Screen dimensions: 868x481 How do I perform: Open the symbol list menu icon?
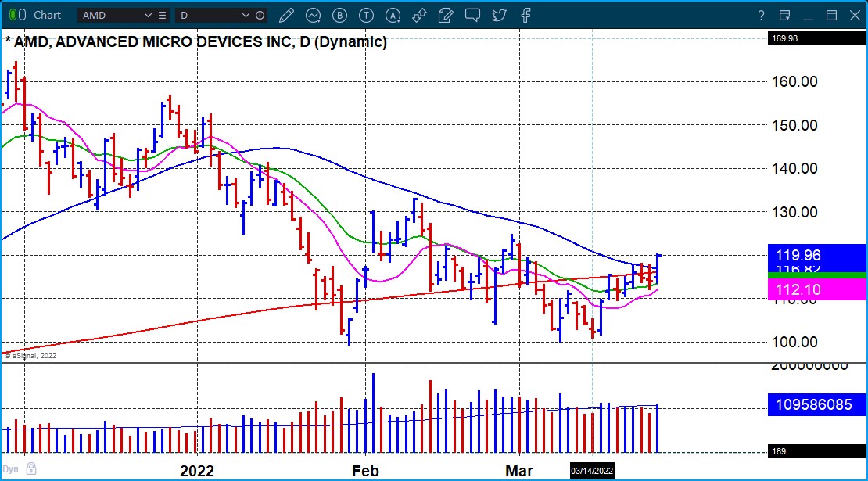pos(162,16)
